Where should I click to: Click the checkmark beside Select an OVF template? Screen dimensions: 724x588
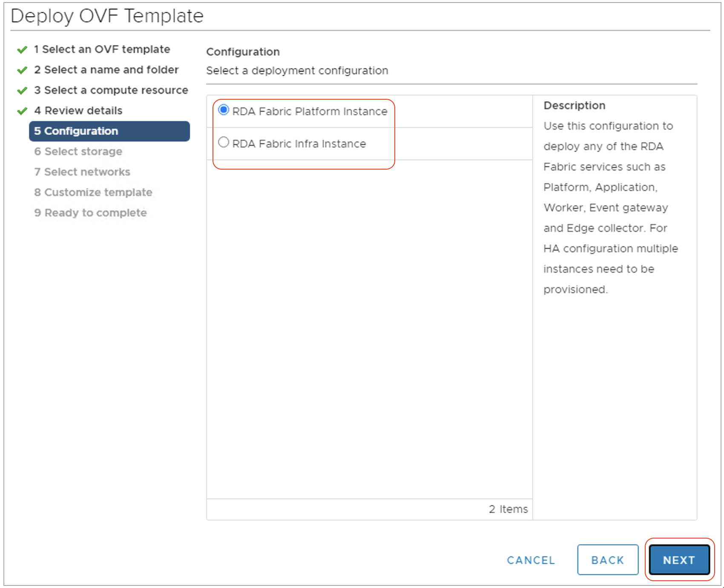pos(21,49)
